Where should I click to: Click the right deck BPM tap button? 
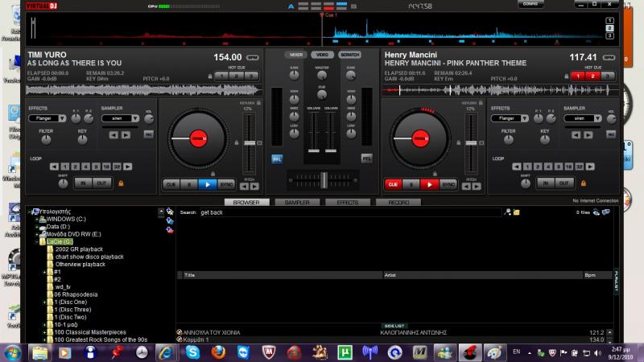(609, 57)
